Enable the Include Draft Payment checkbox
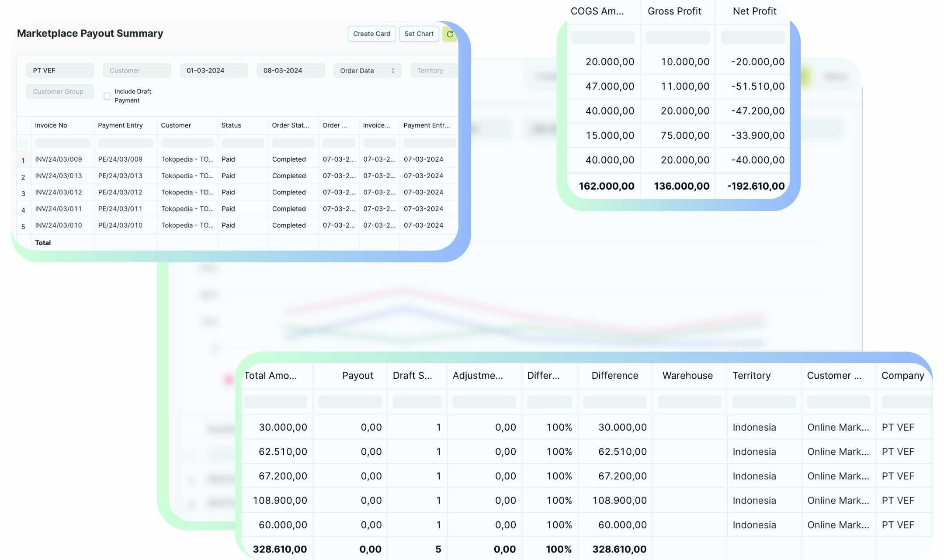Screen dimensions: 944x560 click(107, 96)
